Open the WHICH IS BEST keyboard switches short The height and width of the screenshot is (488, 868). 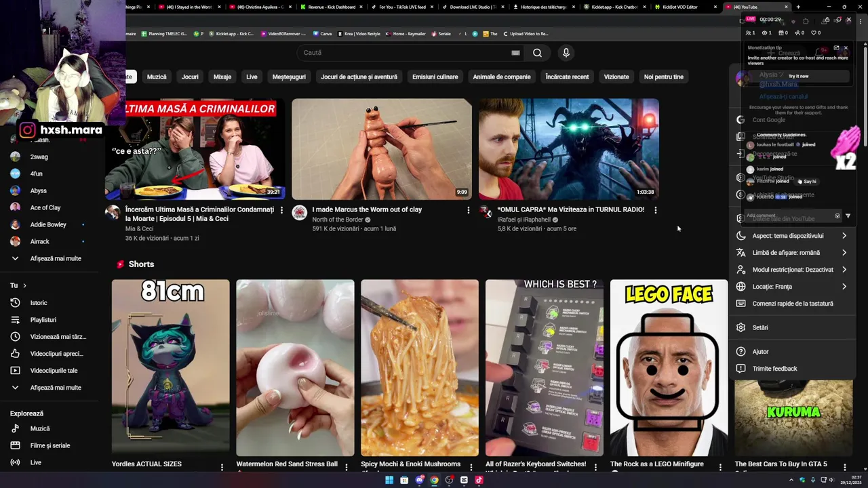click(x=544, y=368)
